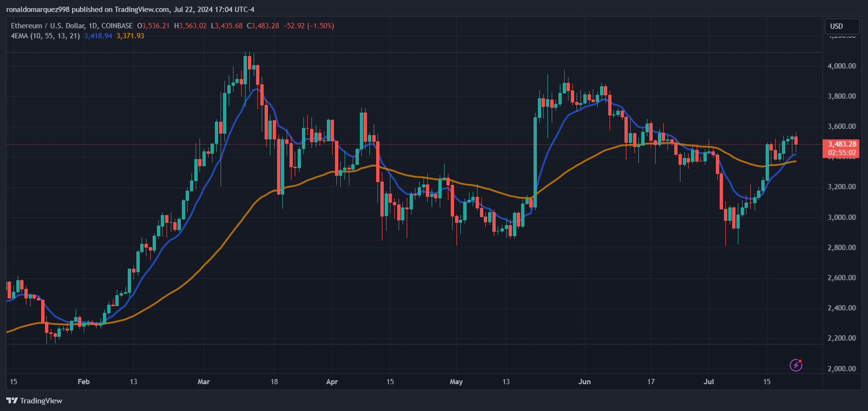Screen dimensions: 868x411
Task: Select the Feb label on time axis
Action: 84,382
